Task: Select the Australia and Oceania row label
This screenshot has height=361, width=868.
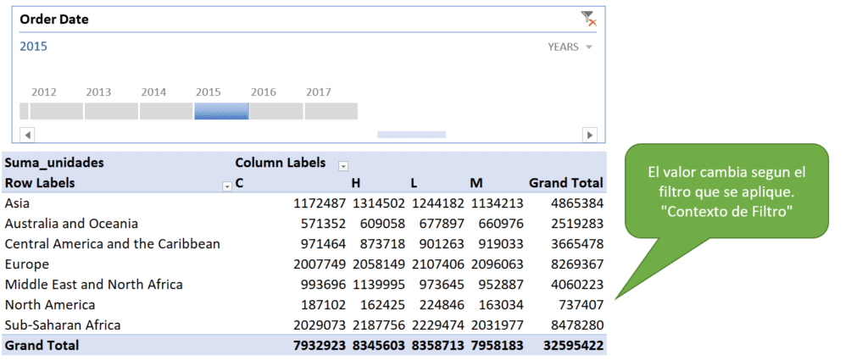Action: point(71,224)
